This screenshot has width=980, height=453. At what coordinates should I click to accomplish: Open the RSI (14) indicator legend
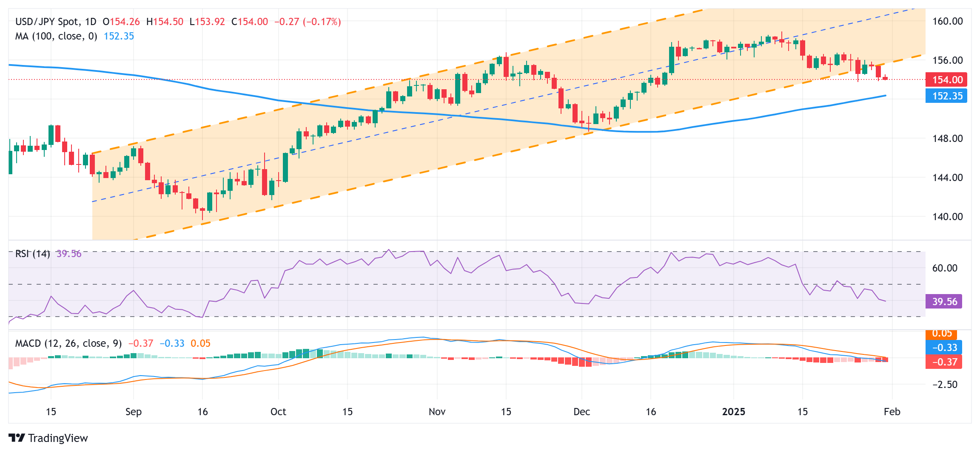click(x=32, y=254)
